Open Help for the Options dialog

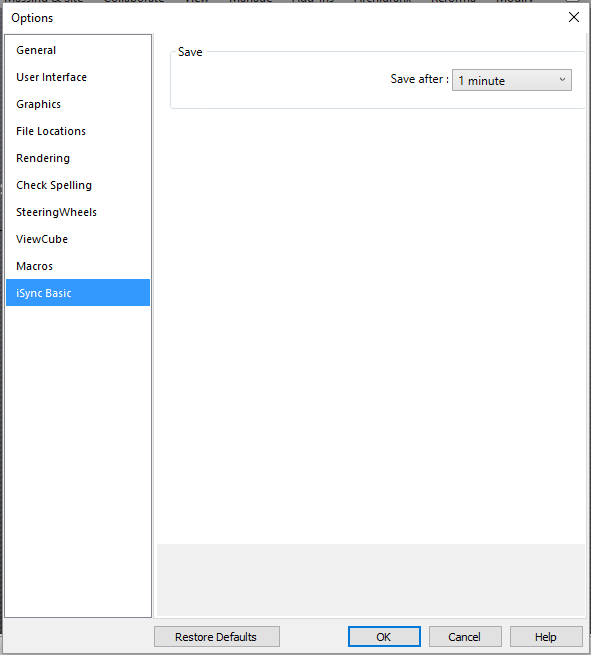click(x=546, y=637)
